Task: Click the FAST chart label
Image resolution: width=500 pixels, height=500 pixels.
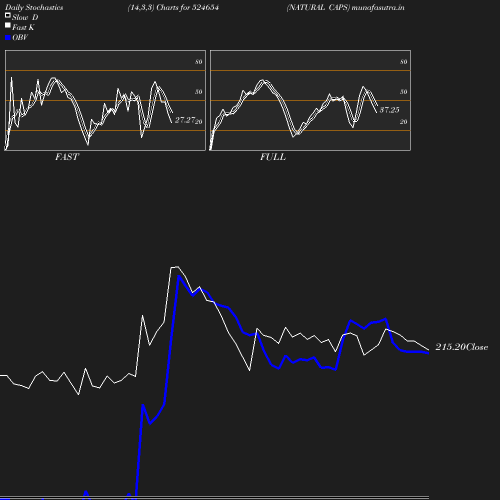Action: coord(67,157)
